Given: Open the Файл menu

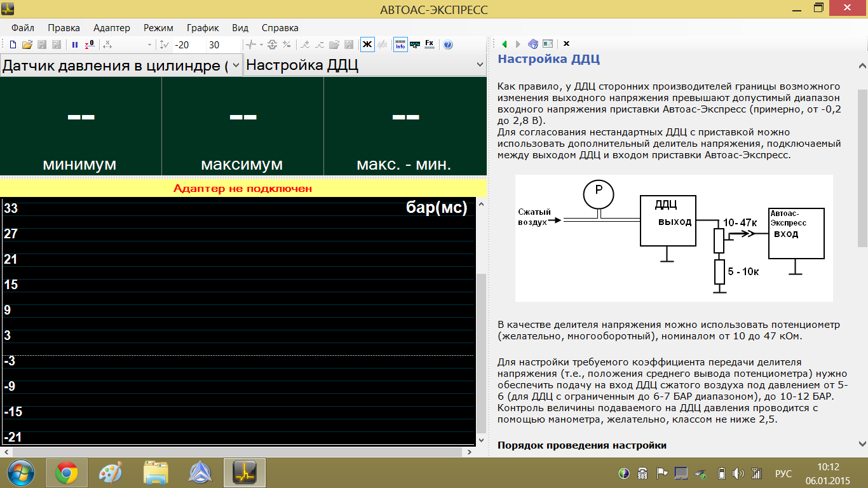Looking at the screenshot, I should [23, 28].
